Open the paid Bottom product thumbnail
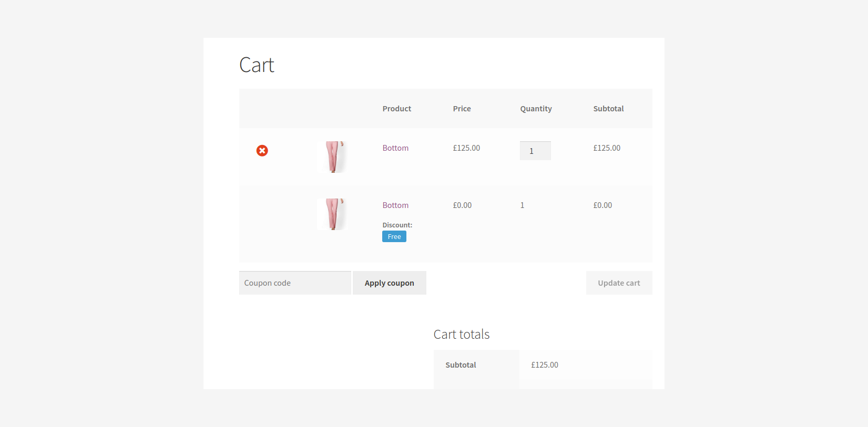 pyautogui.click(x=332, y=157)
